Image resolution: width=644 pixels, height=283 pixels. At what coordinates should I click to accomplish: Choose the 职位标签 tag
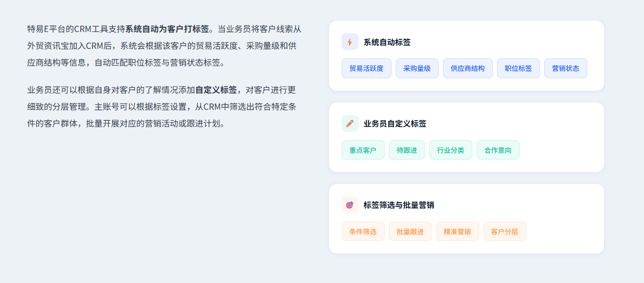tap(519, 68)
